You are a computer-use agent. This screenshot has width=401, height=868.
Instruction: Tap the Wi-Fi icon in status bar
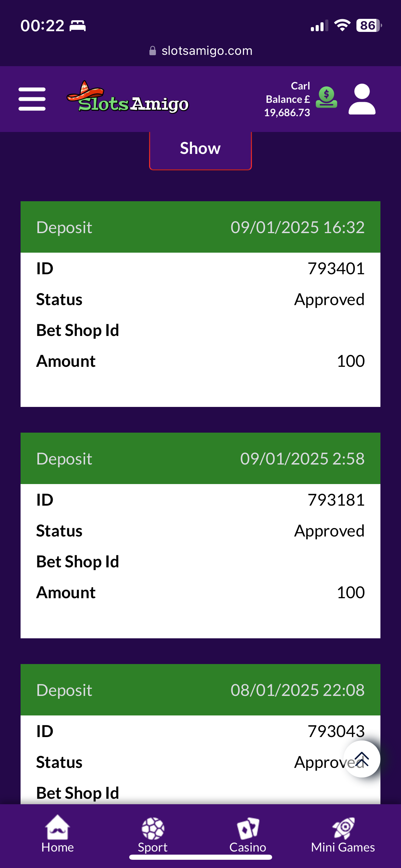[x=342, y=25]
